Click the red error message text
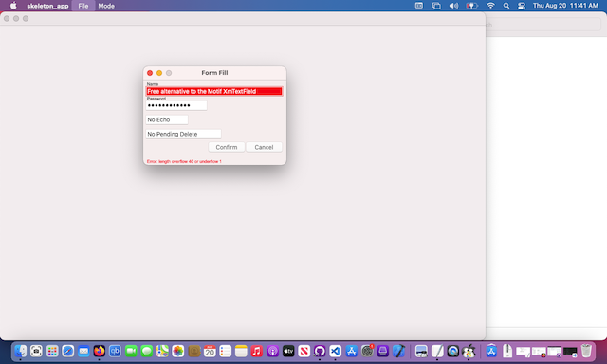Screen dimensions: 607x364 tap(184, 161)
